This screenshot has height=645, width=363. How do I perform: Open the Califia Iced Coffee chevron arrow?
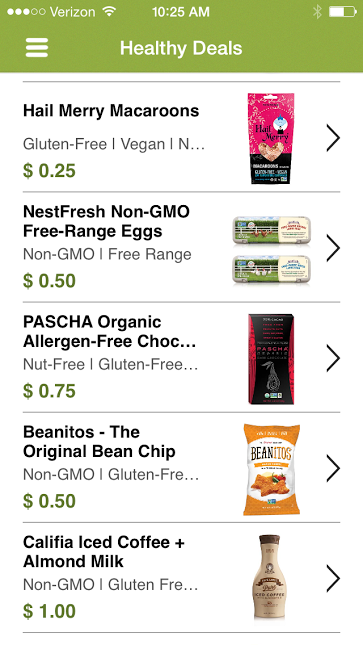coord(333,578)
